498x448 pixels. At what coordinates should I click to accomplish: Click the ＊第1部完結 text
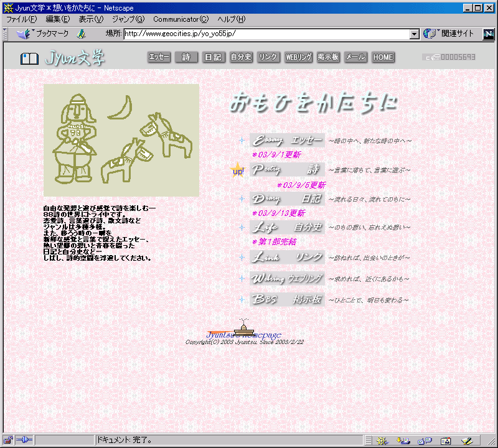[274, 242]
